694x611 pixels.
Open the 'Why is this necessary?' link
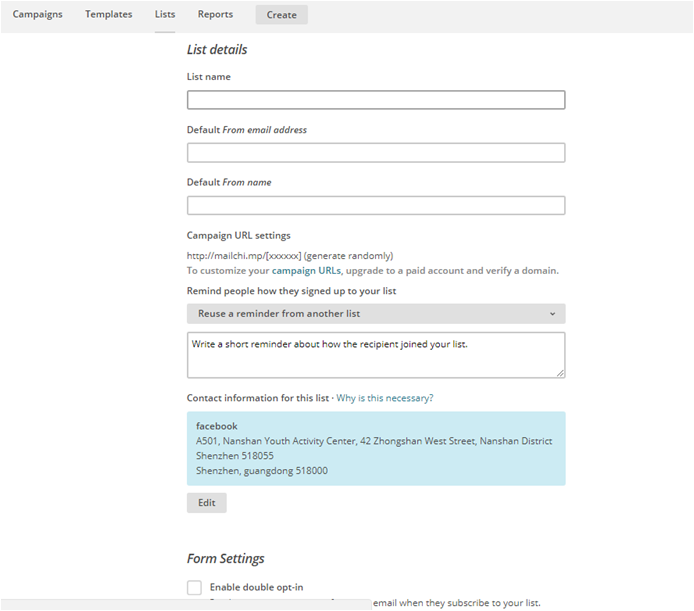point(384,398)
